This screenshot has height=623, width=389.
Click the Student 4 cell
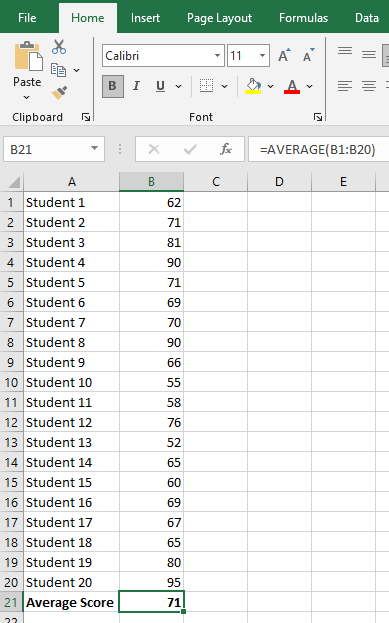72,263
